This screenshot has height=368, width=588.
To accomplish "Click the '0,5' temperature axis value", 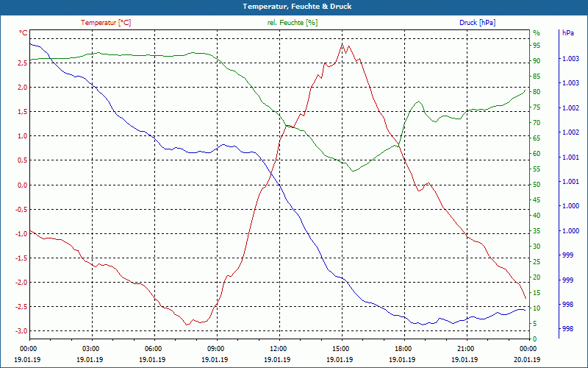I will (x=23, y=160).
